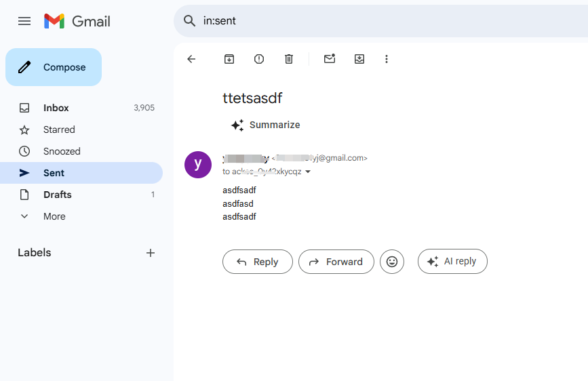Viewport: 588px width, 381px height.
Task: Click the search mail field
Action: point(380,21)
